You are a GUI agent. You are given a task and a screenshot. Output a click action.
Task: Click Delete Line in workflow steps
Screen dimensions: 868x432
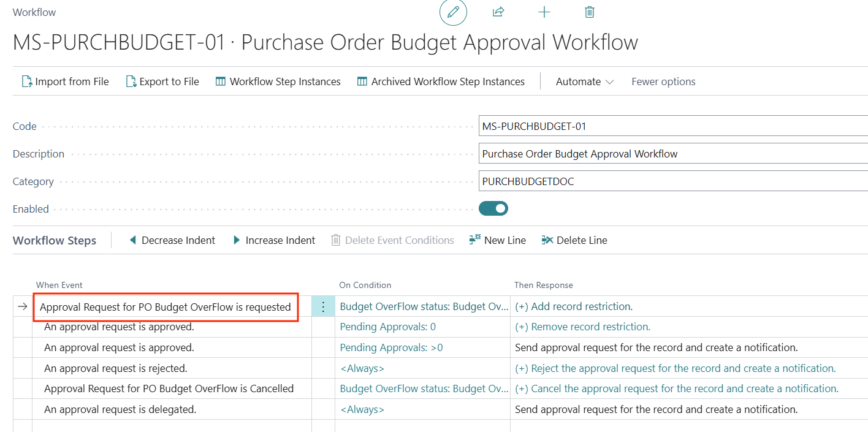[574, 240]
